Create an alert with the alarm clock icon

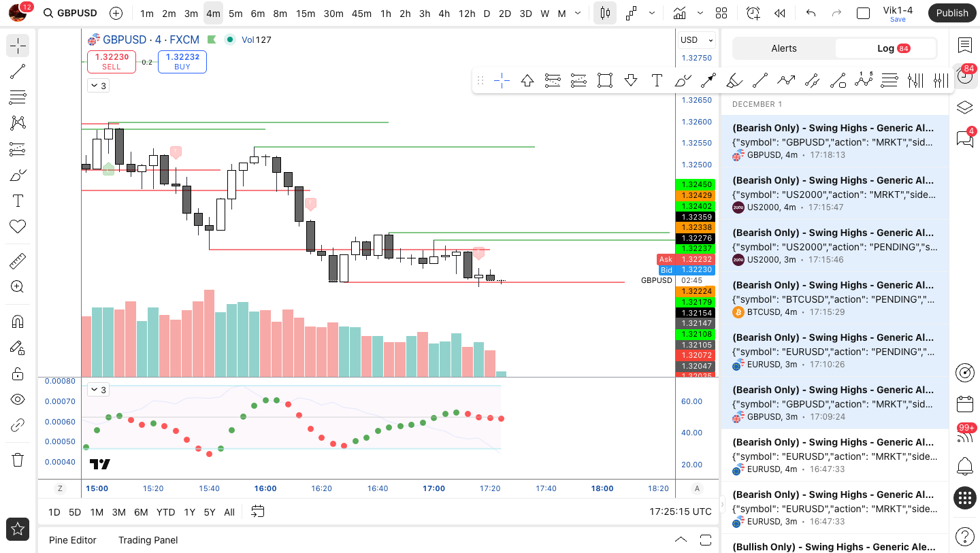[753, 13]
